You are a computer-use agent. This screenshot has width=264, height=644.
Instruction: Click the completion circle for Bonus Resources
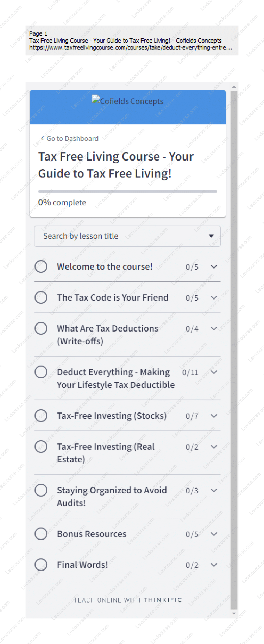[41, 534]
